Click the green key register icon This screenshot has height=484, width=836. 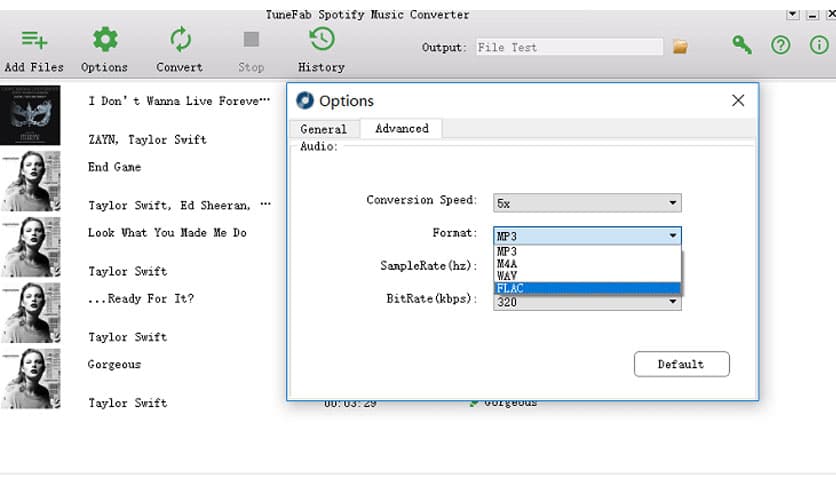741,45
